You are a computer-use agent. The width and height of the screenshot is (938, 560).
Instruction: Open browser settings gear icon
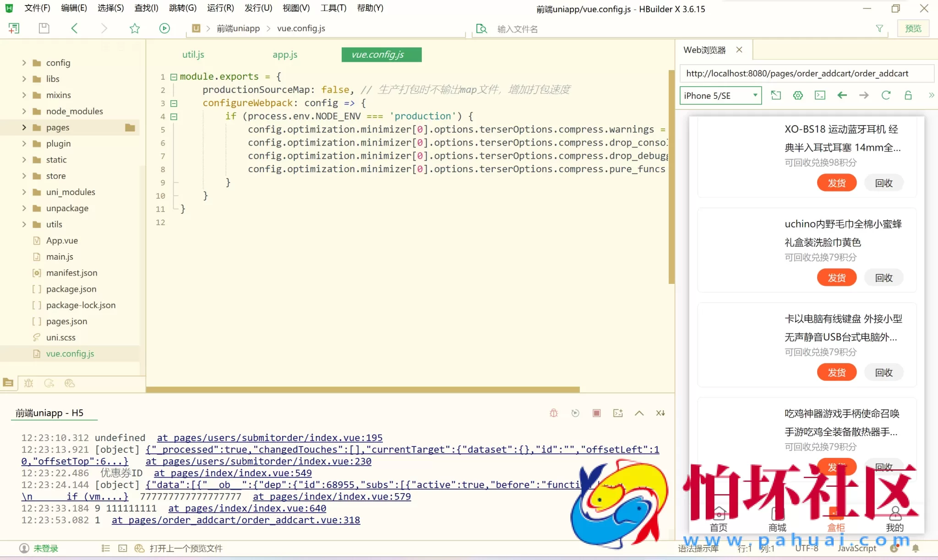798,95
